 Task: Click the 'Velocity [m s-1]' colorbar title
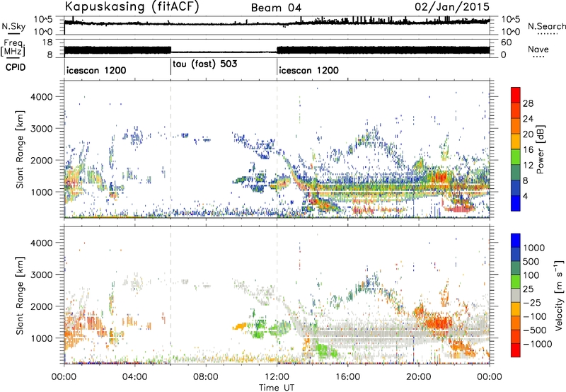coord(559,295)
